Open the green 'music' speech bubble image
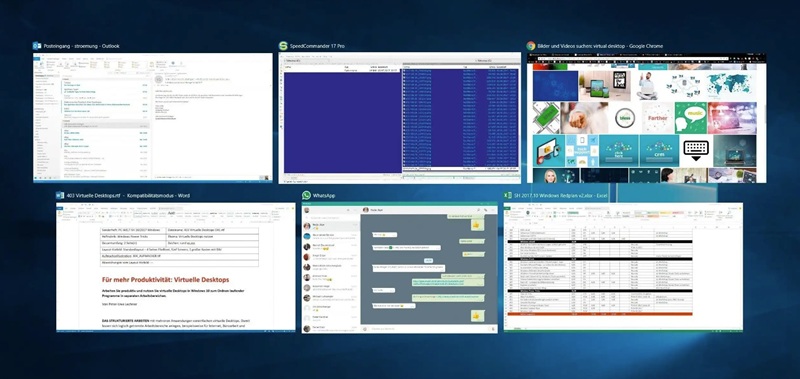Screen dimensions: 800x379 click(690, 118)
